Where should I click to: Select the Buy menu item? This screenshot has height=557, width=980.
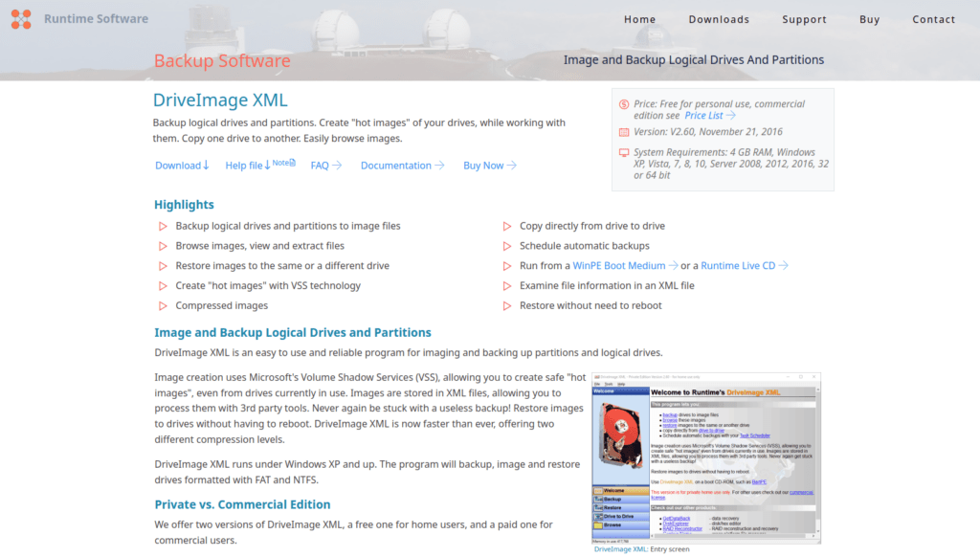(869, 19)
